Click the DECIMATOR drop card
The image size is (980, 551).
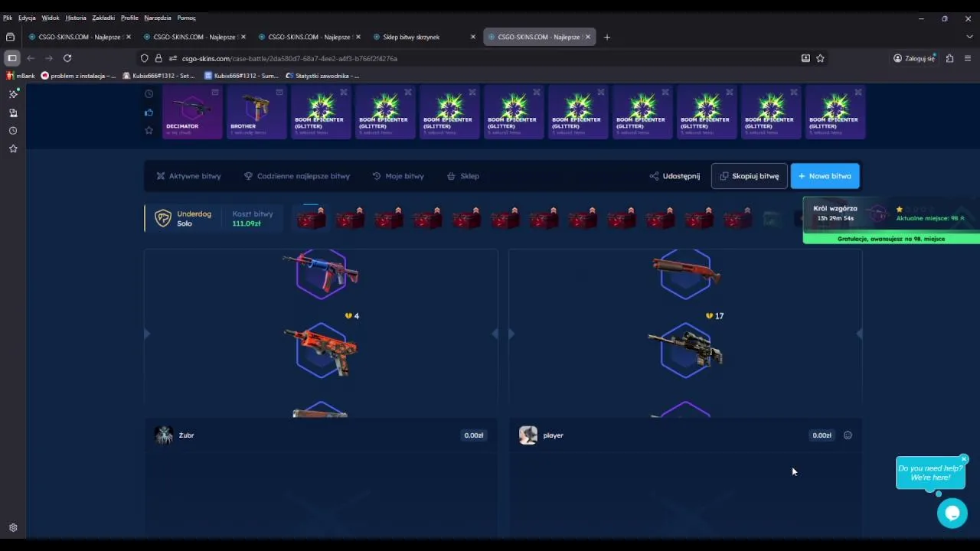(x=192, y=112)
